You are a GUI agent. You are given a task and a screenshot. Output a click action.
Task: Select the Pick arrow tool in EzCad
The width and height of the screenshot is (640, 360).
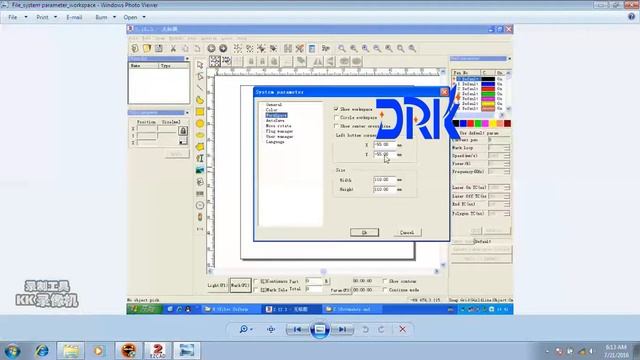(x=200, y=65)
